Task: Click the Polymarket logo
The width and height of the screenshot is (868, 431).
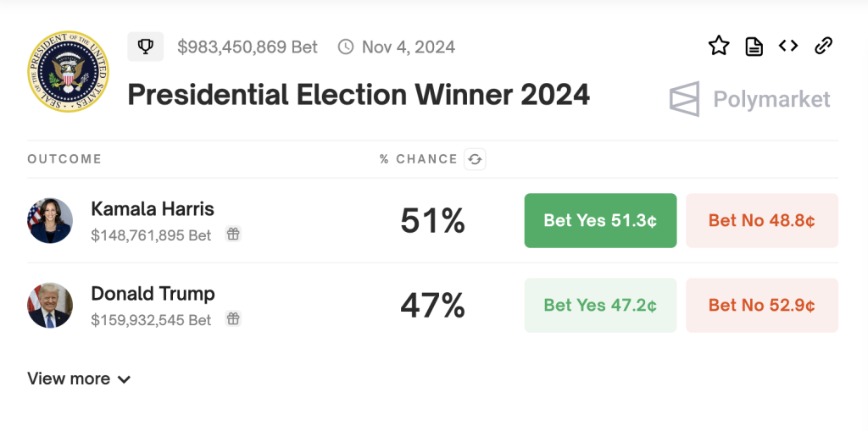Action: pyautogui.click(x=749, y=99)
